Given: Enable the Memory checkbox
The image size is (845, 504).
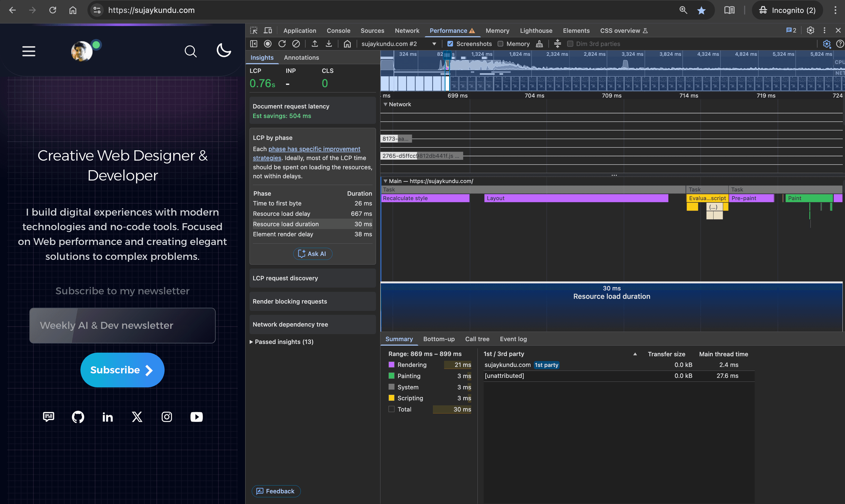Looking at the screenshot, I should (500, 44).
